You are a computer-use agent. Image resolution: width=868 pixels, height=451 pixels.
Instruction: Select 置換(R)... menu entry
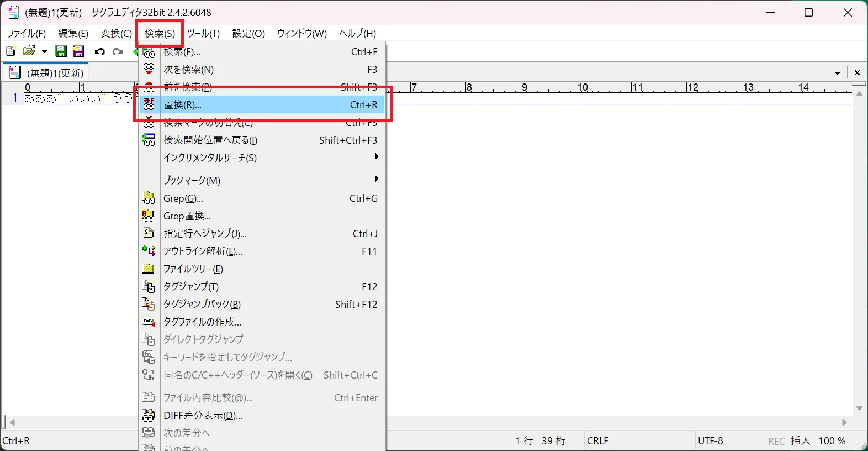(x=262, y=104)
